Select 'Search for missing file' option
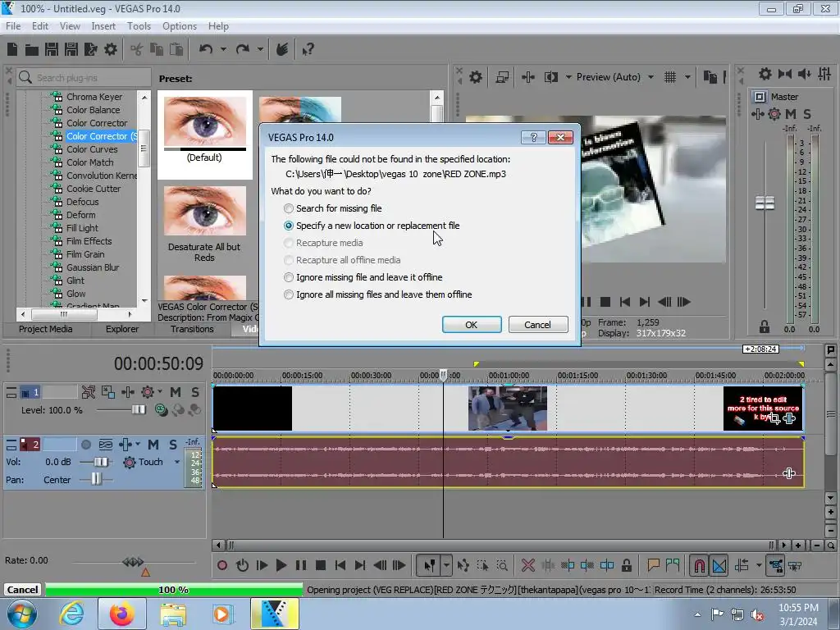 point(333,208)
